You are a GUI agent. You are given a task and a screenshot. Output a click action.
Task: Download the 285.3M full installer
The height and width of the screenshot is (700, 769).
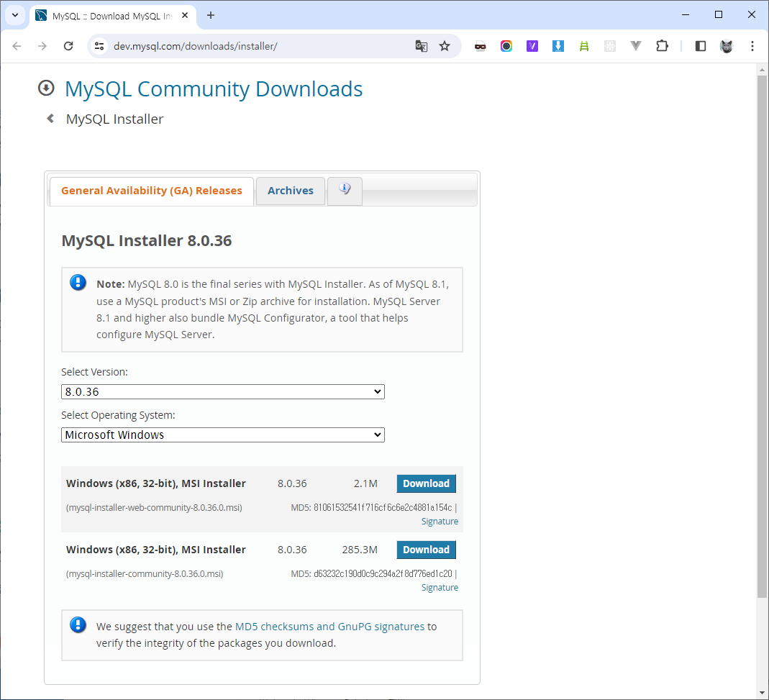426,550
